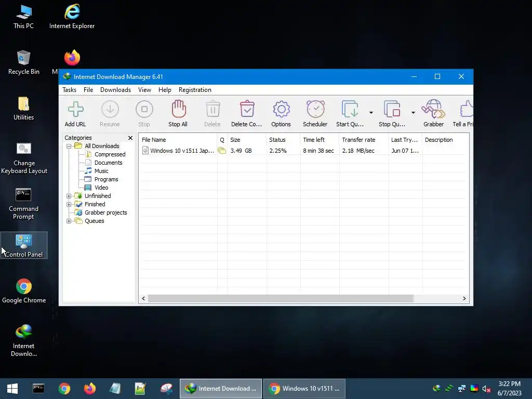Select Change Keyboard Layout desktop icon
The width and height of the screenshot is (532, 399).
click(x=24, y=158)
